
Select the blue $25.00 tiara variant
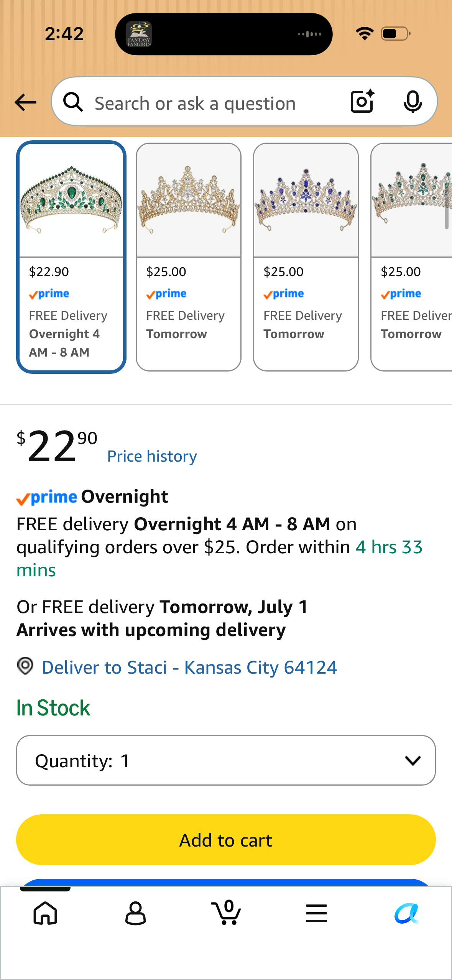pos(306,257)
